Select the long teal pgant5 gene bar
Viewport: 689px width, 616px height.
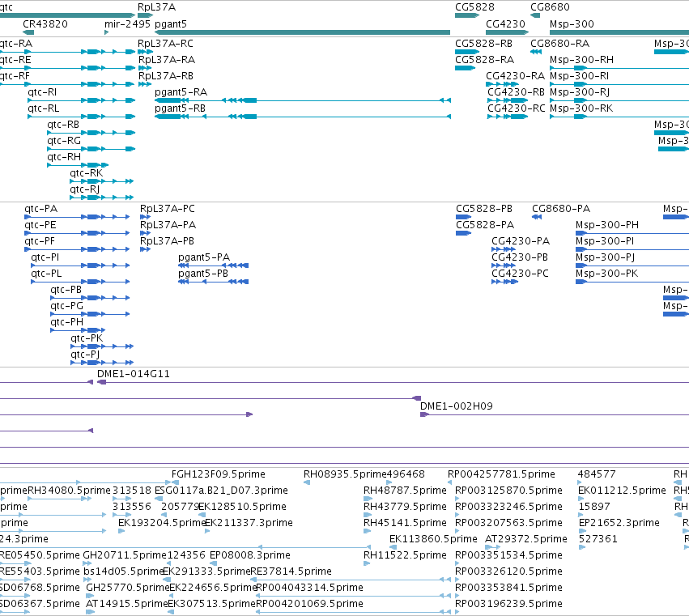click(303, 32)
